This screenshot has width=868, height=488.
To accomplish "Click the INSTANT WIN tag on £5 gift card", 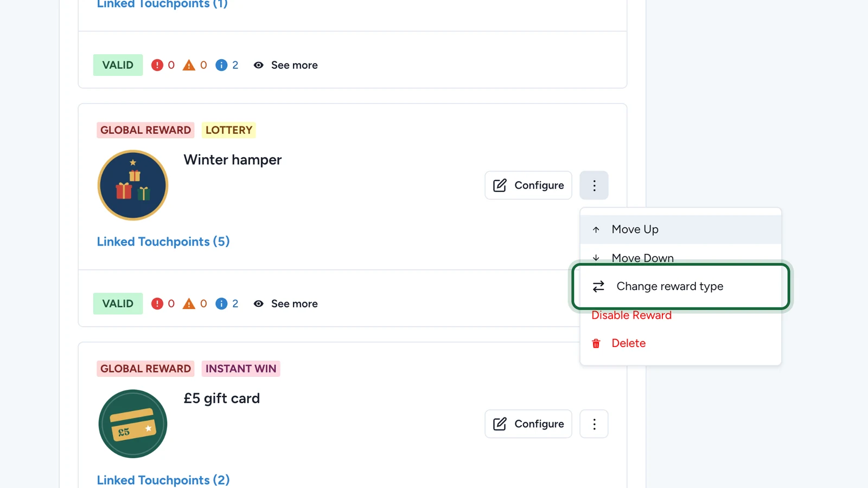I will tap(241, 369).
